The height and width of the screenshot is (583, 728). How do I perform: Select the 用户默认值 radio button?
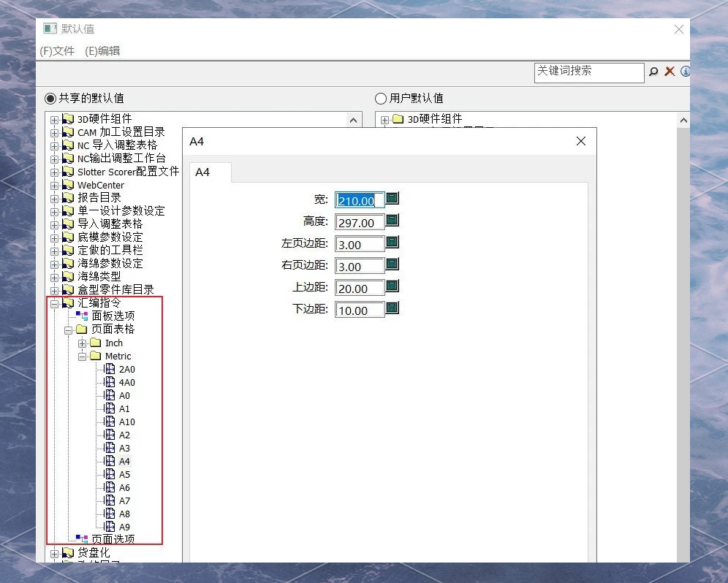pyautogui.click(x=381, y=98)
